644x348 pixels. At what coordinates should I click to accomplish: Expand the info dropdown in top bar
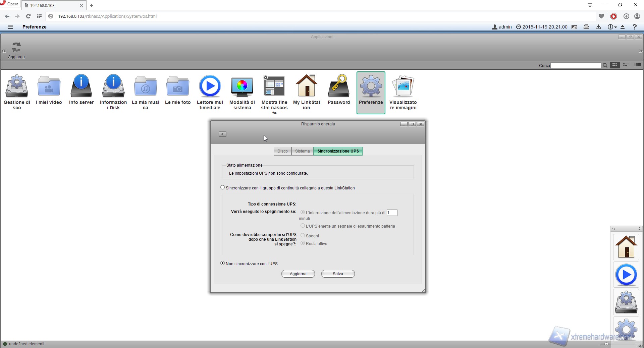pos(612,27)
